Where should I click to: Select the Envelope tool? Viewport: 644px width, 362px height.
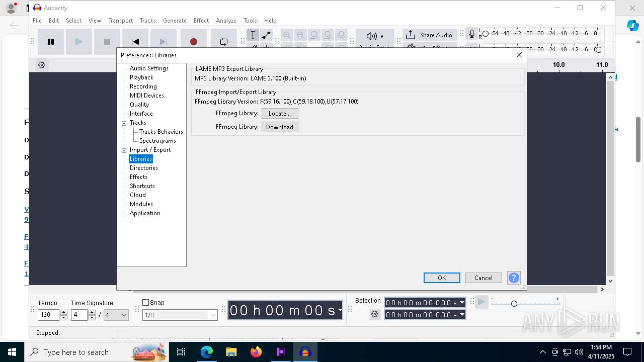(267, 35)
